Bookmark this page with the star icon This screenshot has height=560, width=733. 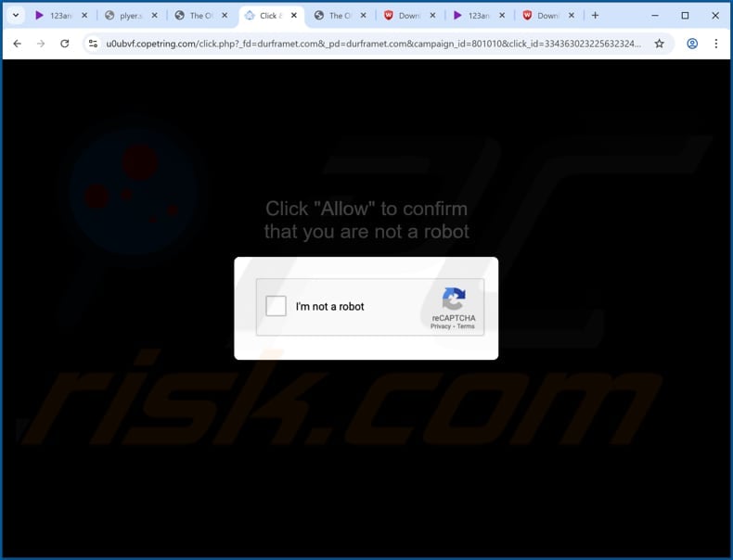(659, 44)
